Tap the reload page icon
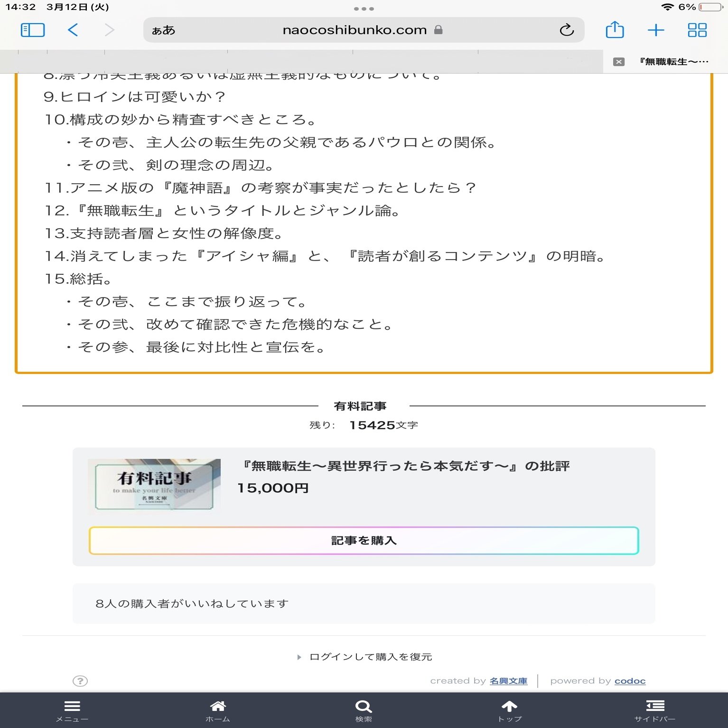 (567, 30)
